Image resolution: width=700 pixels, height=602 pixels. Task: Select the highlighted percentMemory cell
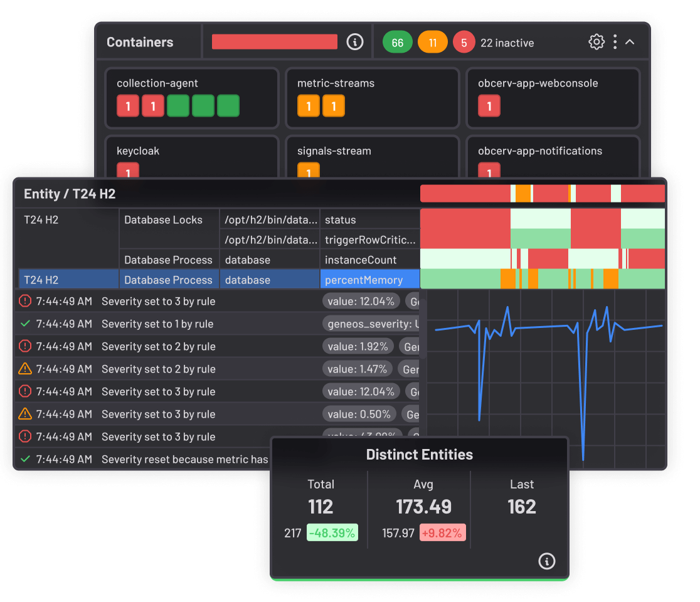coord(369,280)
